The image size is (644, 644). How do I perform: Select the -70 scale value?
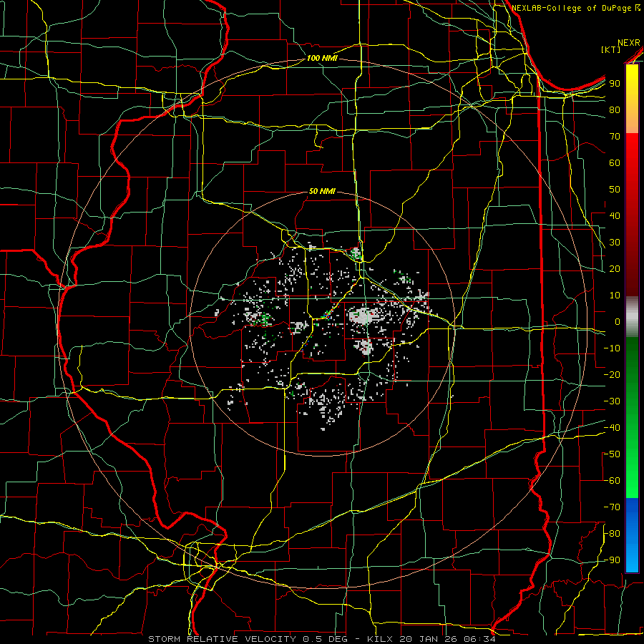[612, 507]
